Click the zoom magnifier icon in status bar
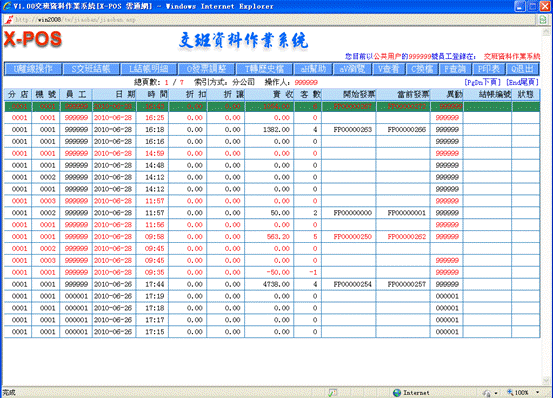Screen dimensions: 553x398 [510, 392]
